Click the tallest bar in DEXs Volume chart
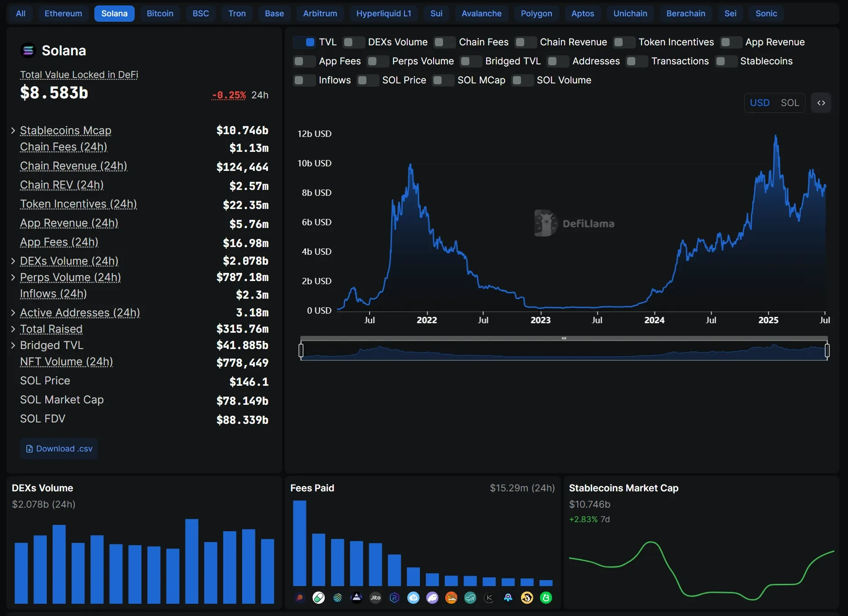848x616 pixels. pos(192,561)
